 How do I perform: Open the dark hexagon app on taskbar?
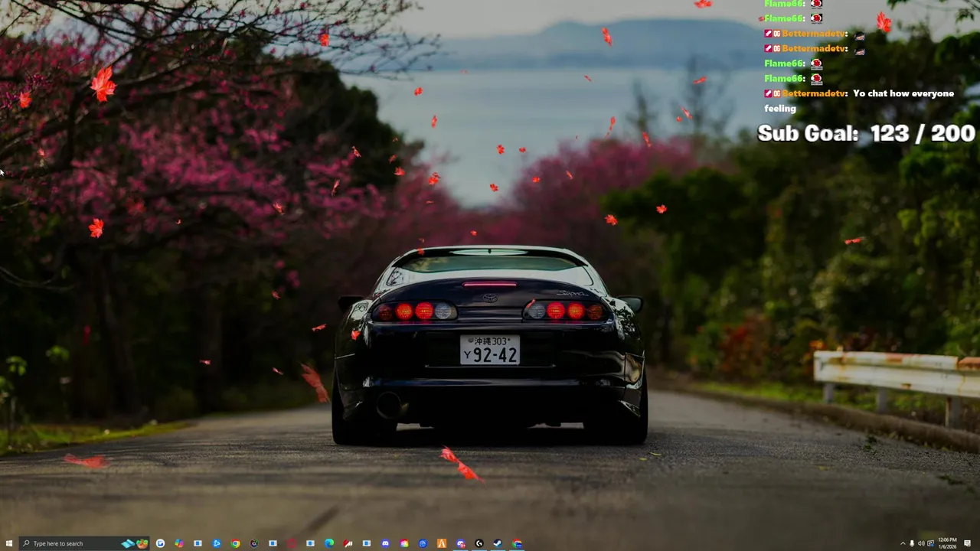coord(254,543)
